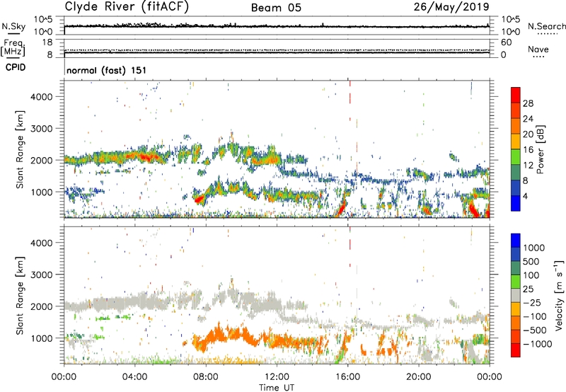Click the '60' Nave axis tick
The width and height of the screenshot is (566, 392).
coord(506,42)
